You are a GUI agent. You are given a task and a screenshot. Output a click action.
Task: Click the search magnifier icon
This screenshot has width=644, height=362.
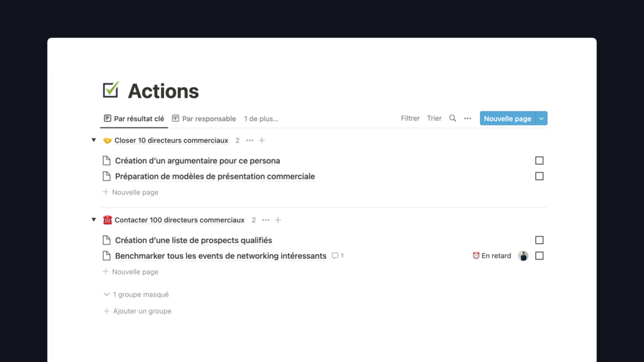[x=452, y=119]
